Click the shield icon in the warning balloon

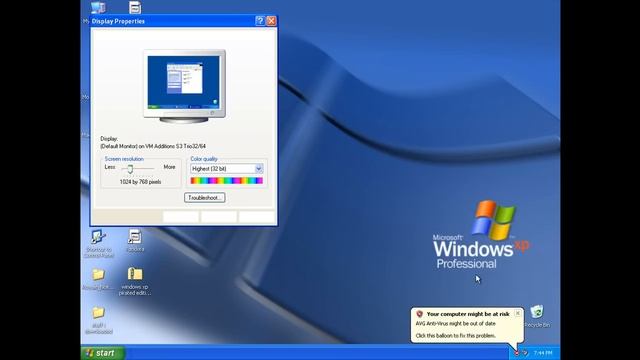tap(419, 314)
